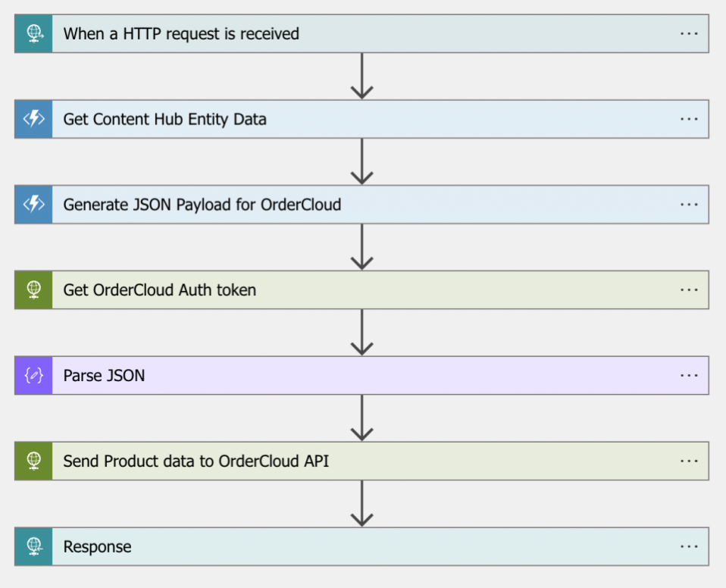Click the Generate JSON Payload function icon
This screenshot has width=726, height=588.
pos(34,205)
